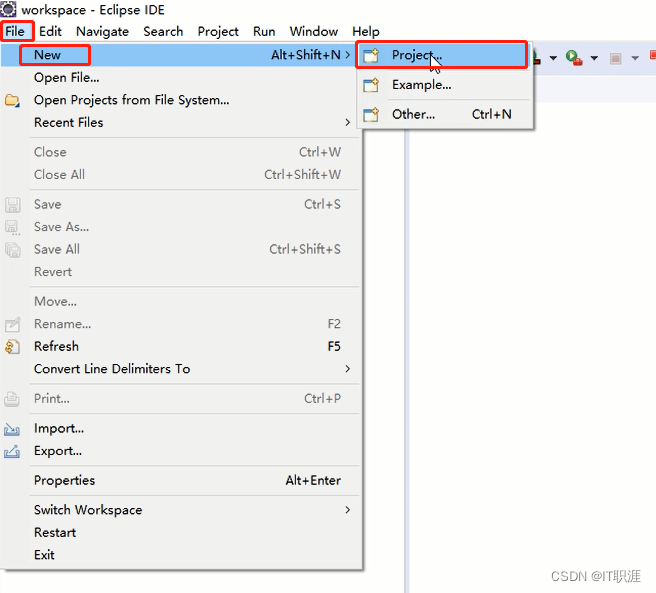This screenshot has width=656, height=593.
Task: Select Restart menu entry
Action: tap(180, 533)
